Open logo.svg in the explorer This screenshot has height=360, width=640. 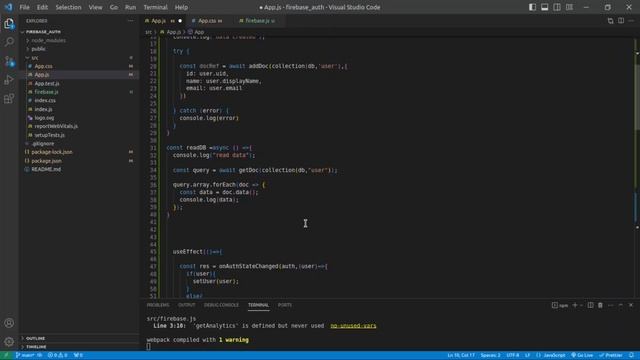pos(79,118)
